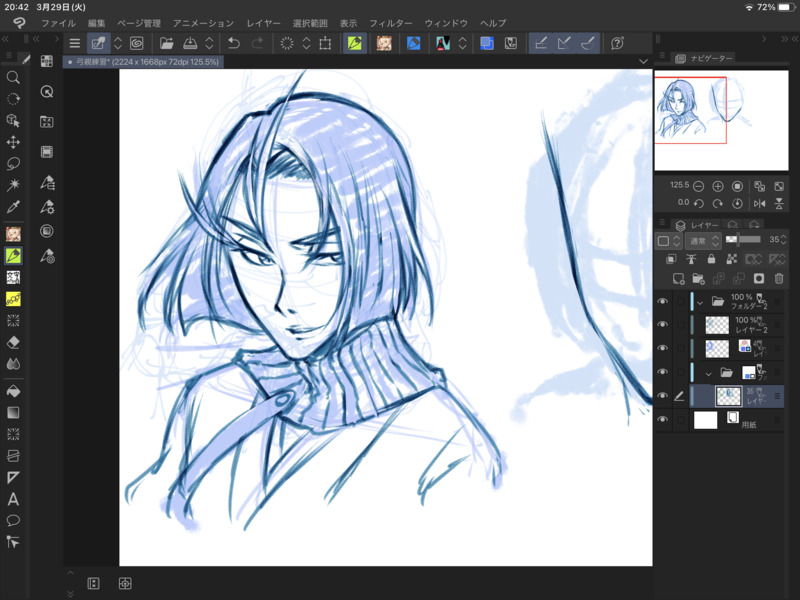Hide the フォルダー2 folder via eye icon
The width and height of the screenshot is (800, 600).
662,301
